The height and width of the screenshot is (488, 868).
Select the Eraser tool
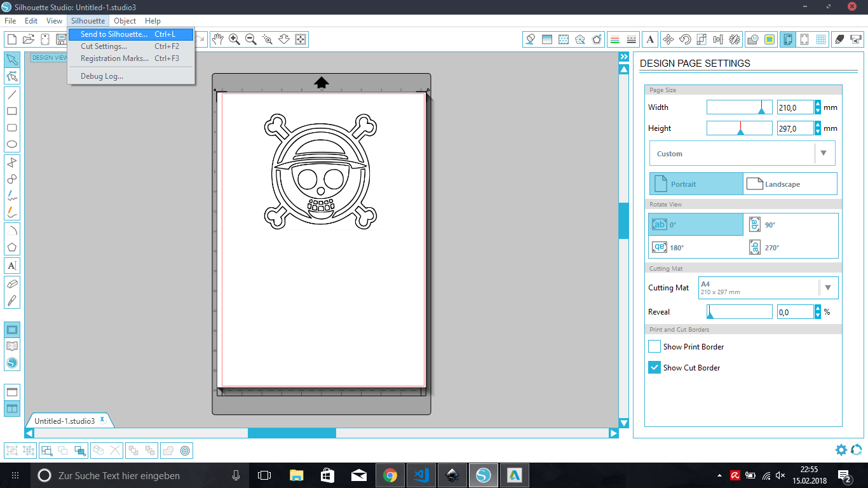12,283
